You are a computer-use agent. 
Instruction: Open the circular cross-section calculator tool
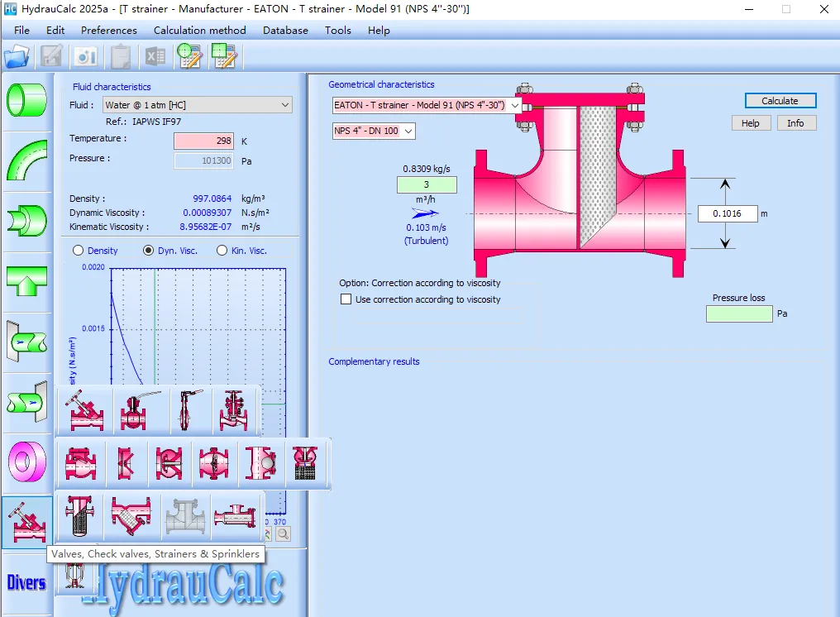pyautogui.click(x=189, y=56)
